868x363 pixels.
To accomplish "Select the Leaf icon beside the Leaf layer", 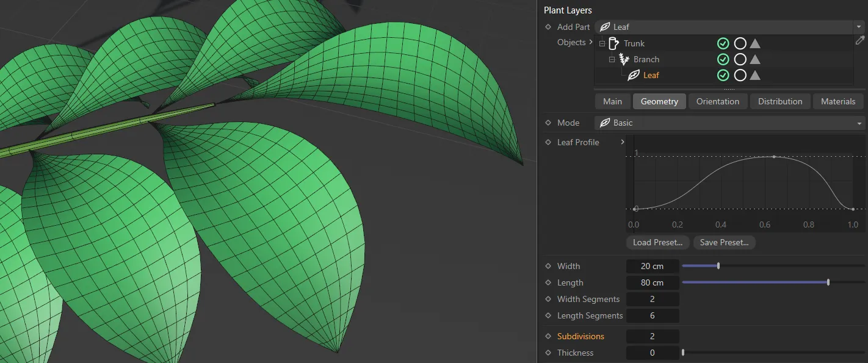I will point(633,75).
